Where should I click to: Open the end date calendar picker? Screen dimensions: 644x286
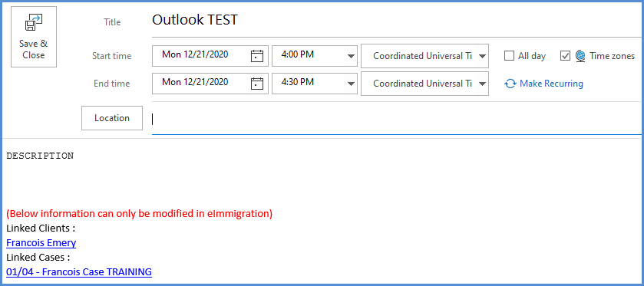coord(256,84)
